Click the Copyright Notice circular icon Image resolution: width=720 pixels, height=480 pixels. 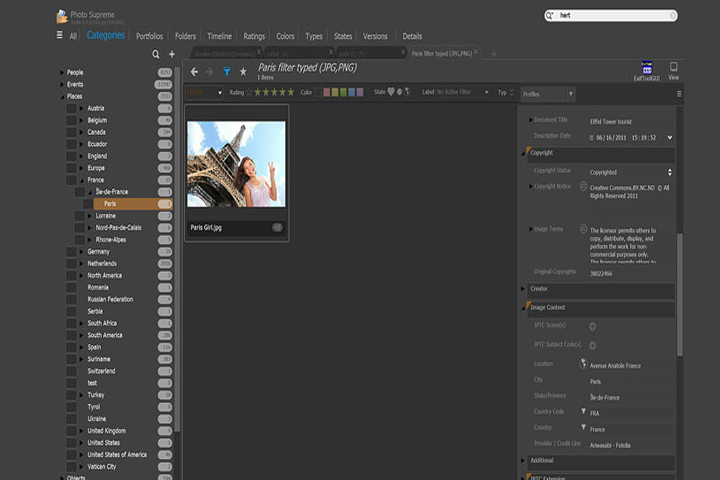583,186
